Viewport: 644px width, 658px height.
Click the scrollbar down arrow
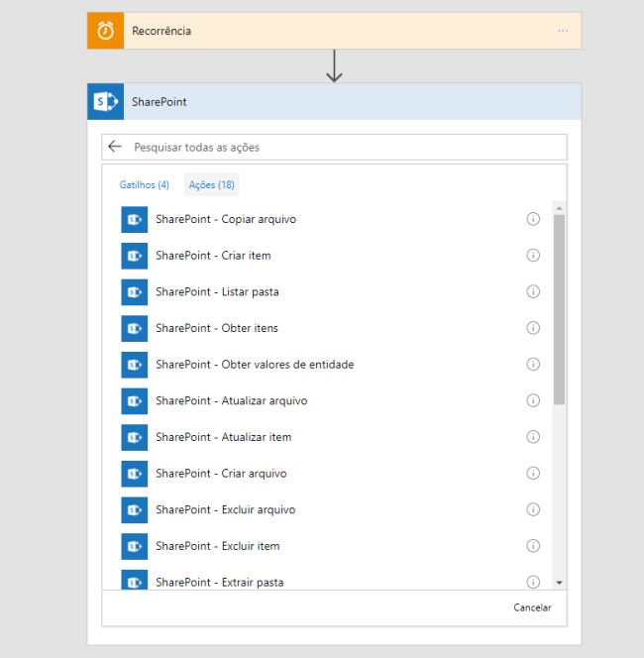[559, 583]
